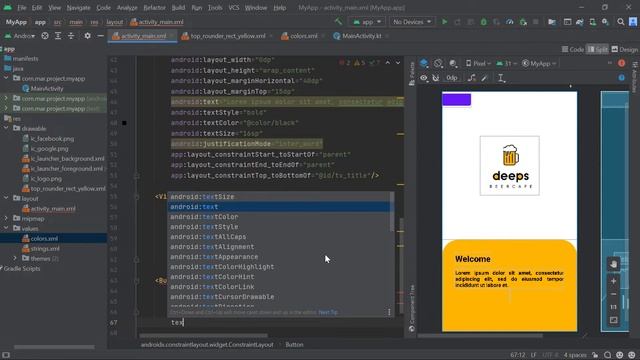Click the Next Tip link in autocomplete popup
The height and width of the screenshot is (360, 640).
pos(328,312)
